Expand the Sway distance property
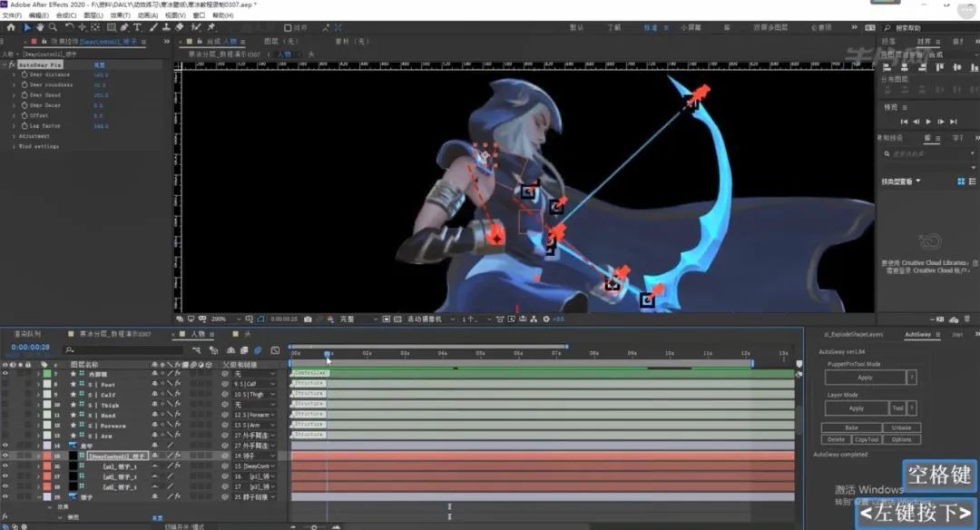This screenshot has height=530, width=980. point(14,75)
